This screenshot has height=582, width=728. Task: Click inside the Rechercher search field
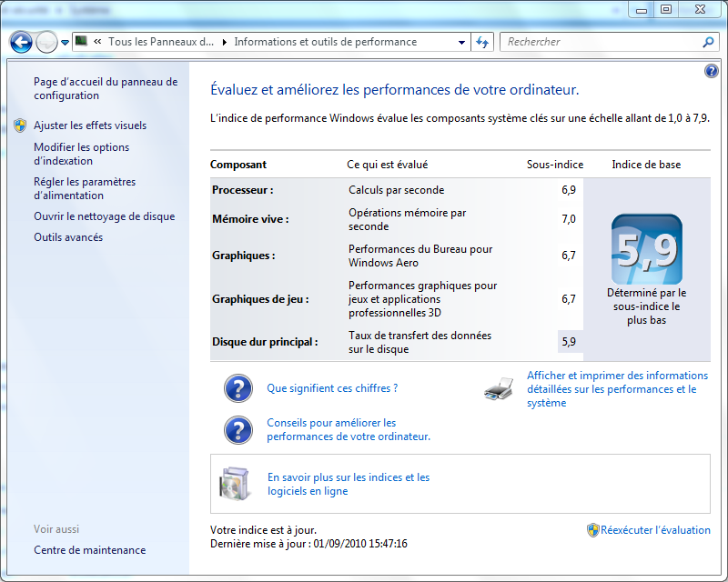coord(602,42)
